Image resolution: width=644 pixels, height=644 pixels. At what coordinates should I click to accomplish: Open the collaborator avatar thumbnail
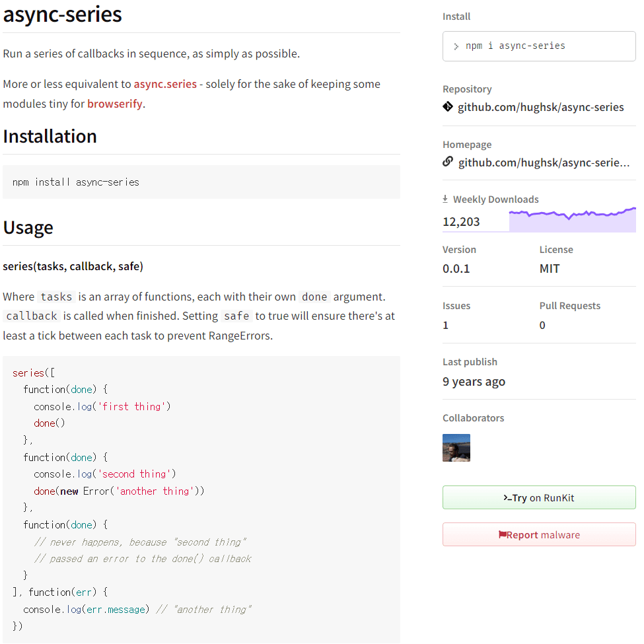click(456, 448)
